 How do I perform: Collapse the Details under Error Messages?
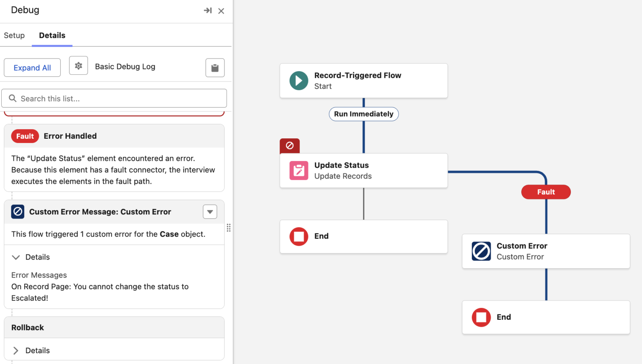pyautogui.click(x=16, y=257)
